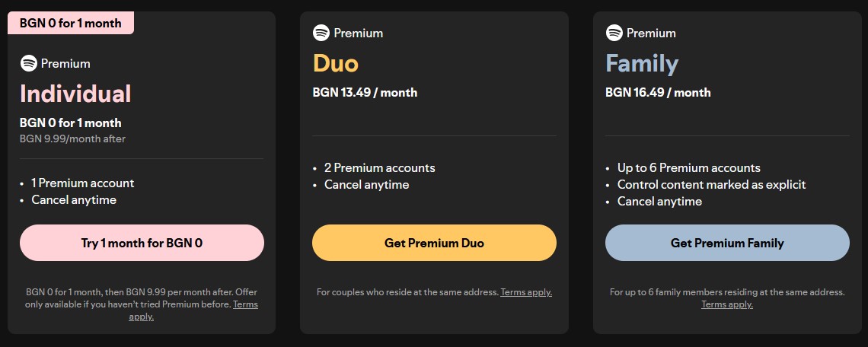868x347 pixels.
Task: Select the Duo plan heading
Action: (x=335, y=63)
